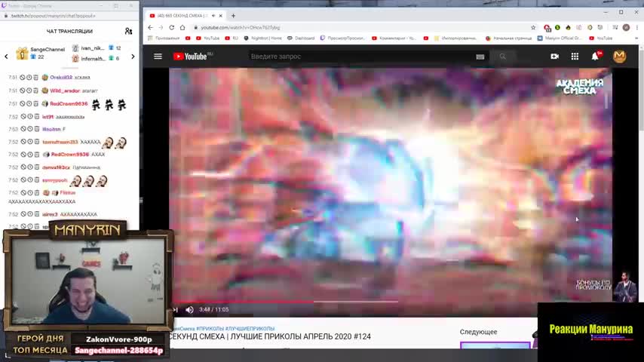Open the Chrome three-dot menu

point(636,28)
